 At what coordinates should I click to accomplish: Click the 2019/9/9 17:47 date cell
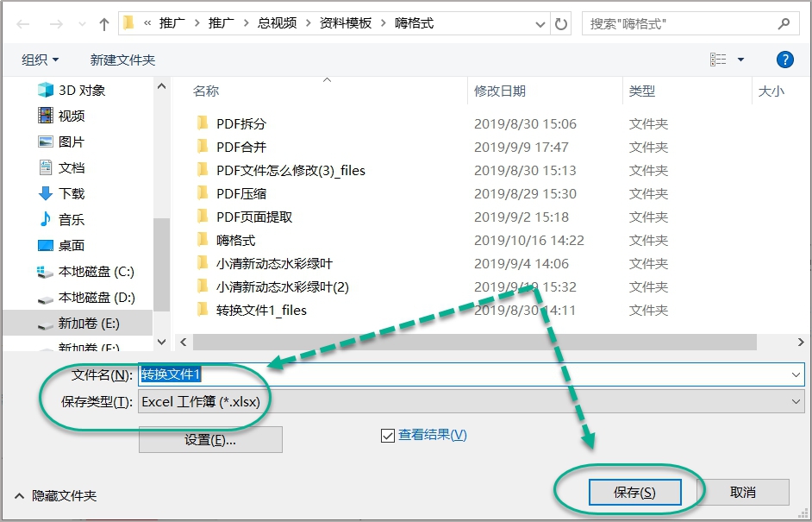[522, 148]
